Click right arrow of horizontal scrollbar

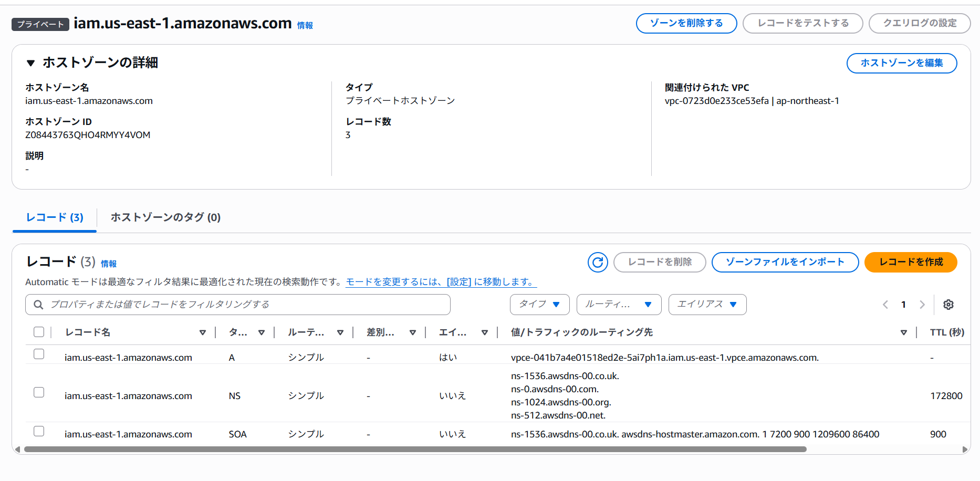(x=964, y=449)
